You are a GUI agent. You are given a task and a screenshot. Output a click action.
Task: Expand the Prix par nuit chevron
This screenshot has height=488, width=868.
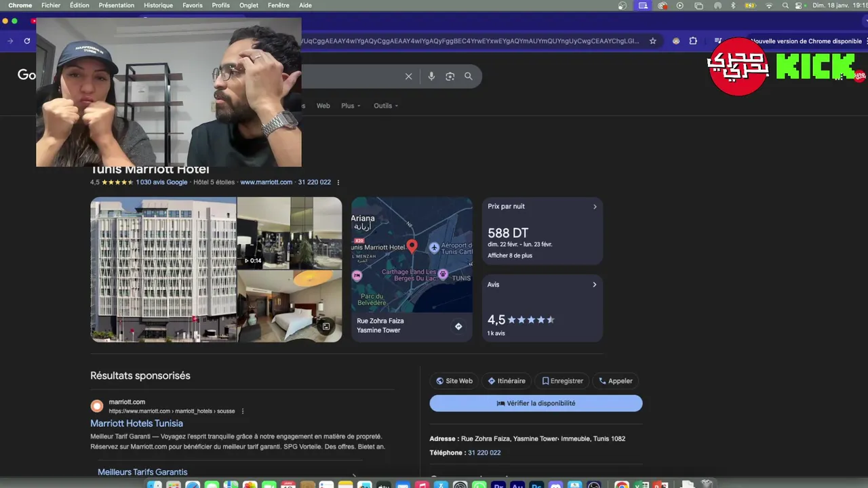tap(595, 207)
